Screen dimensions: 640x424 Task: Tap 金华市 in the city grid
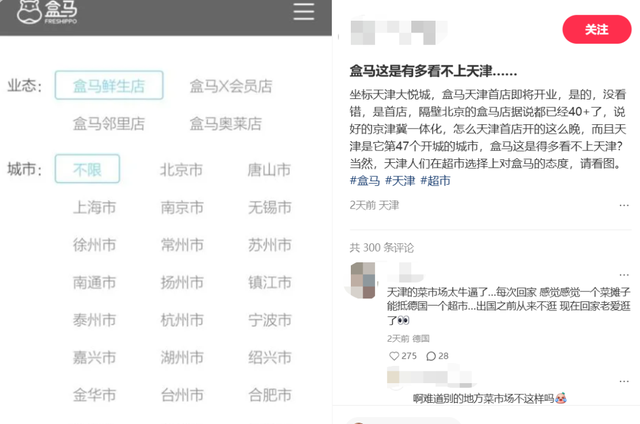point(94,395)
